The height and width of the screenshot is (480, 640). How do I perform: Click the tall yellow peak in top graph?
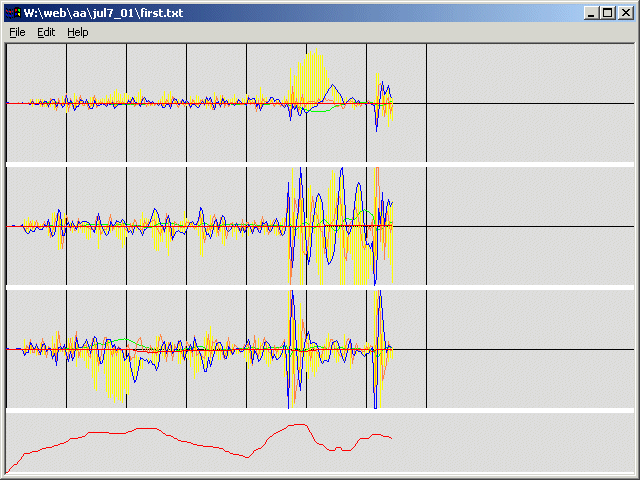[x=312, y=72]
